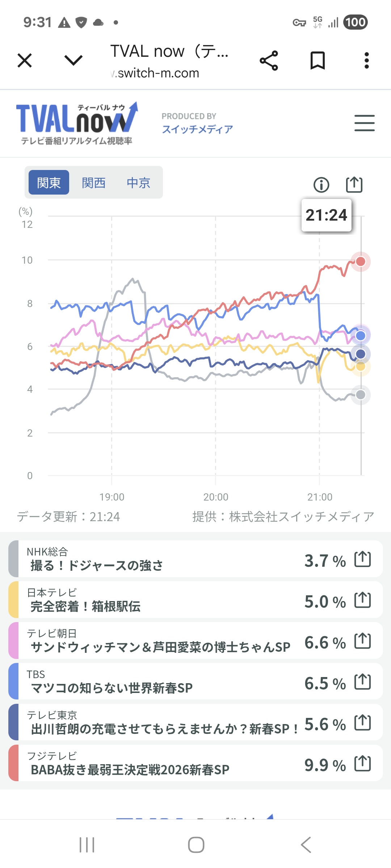Share the フジテレビ 9.9% rating
This screenshot has height=868, width=391.
coord(362,763)
